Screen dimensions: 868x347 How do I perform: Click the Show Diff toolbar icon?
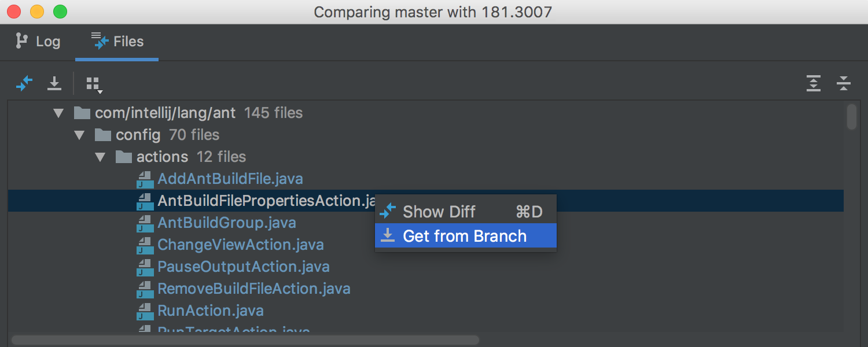pyautogui.click(x=24, y=83)
